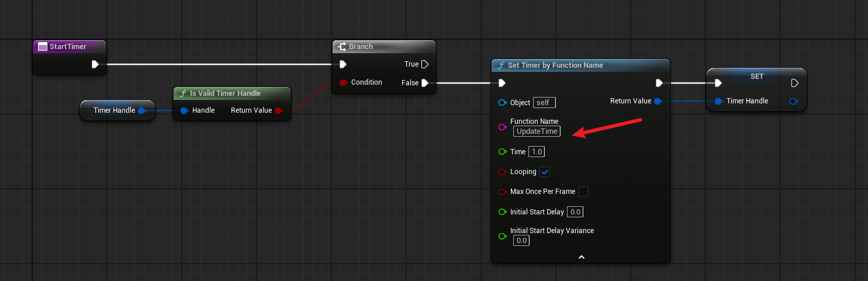Click Set Timer execution output pin

pos(659,83)
